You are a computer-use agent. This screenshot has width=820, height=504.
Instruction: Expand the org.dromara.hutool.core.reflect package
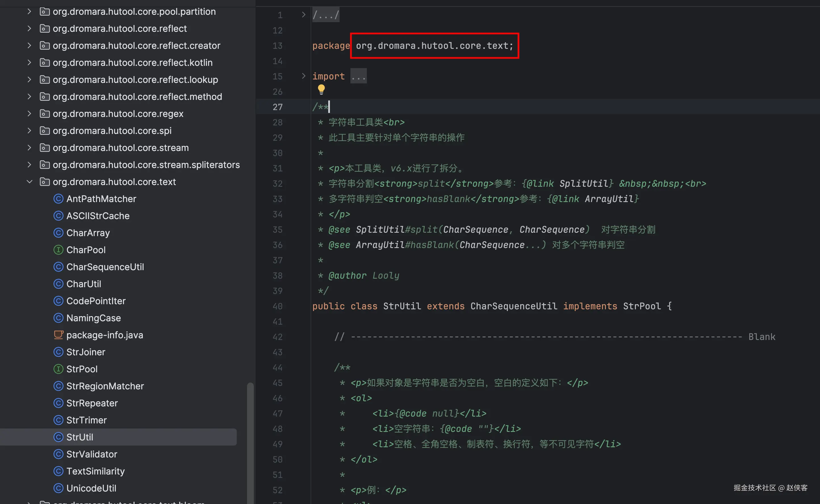[x=29, y=29]
